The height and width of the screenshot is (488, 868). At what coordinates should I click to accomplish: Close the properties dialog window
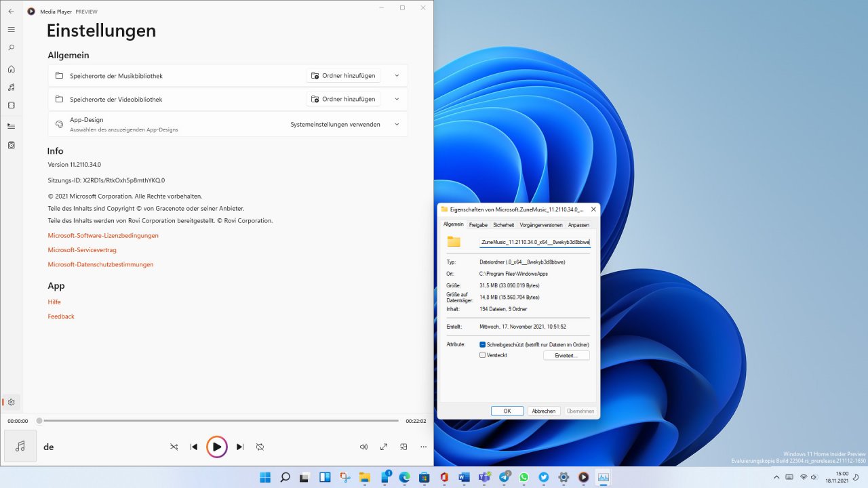point(593,209)
